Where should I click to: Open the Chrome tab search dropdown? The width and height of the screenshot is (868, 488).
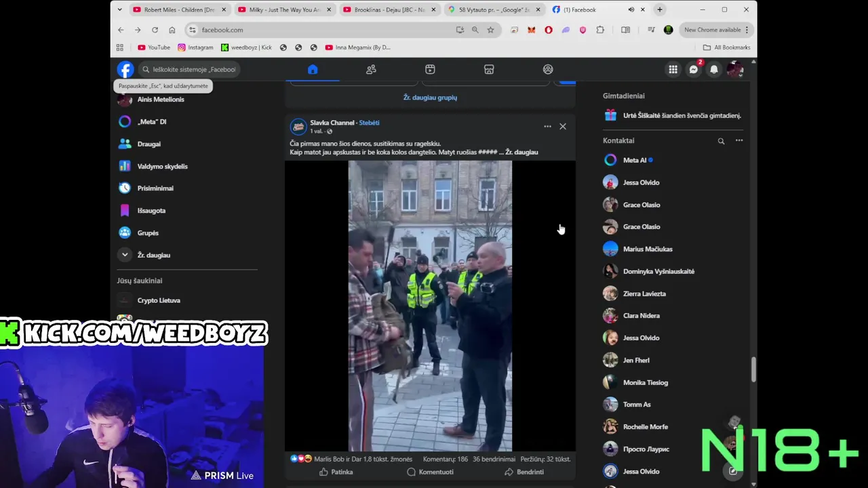pos(120,9)
